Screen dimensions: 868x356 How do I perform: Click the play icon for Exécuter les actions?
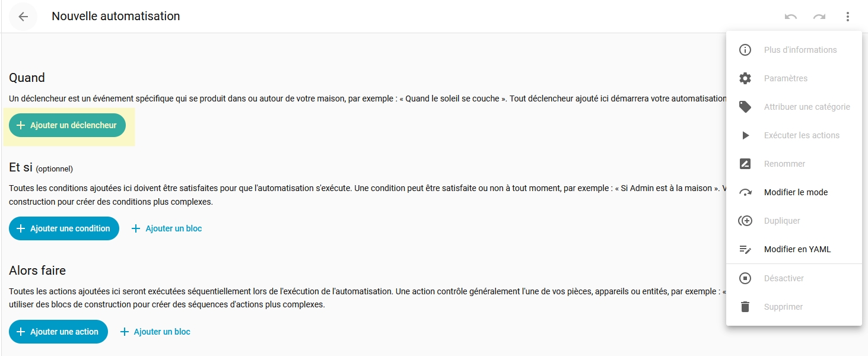745,135
